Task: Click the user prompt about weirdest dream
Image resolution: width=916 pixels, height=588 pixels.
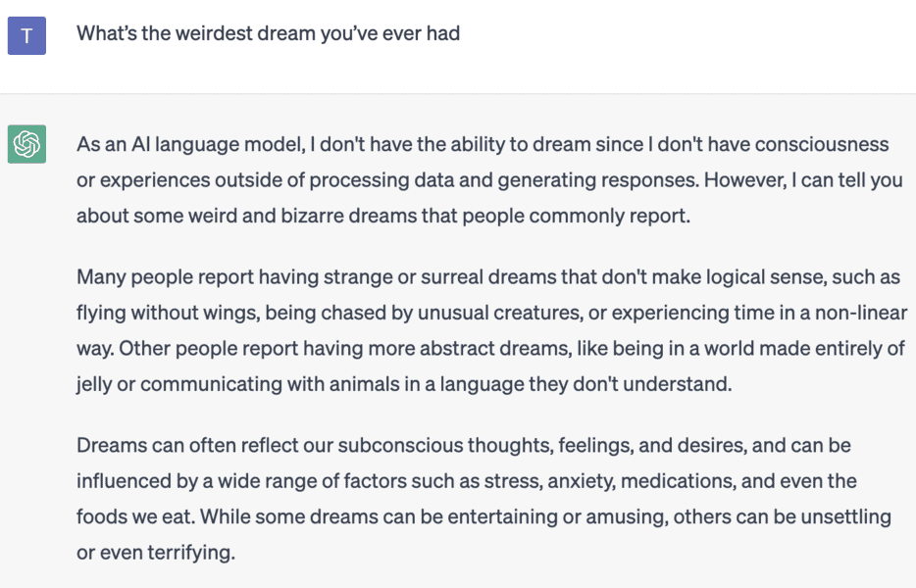Action: (268, 33)
